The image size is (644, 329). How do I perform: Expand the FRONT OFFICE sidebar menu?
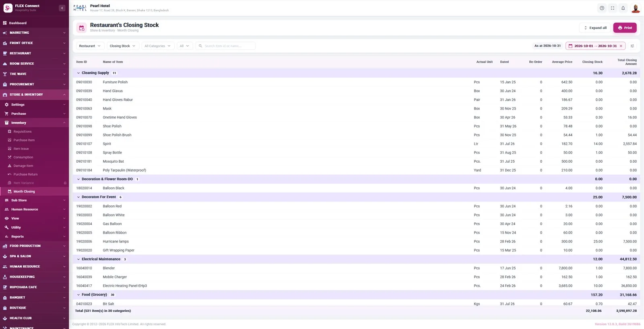34,43
